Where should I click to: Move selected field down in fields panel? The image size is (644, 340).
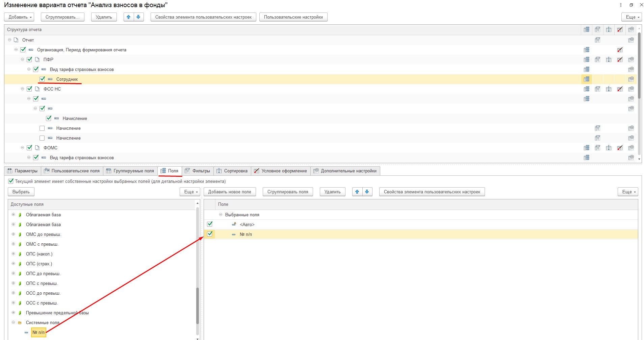[367, 192]
